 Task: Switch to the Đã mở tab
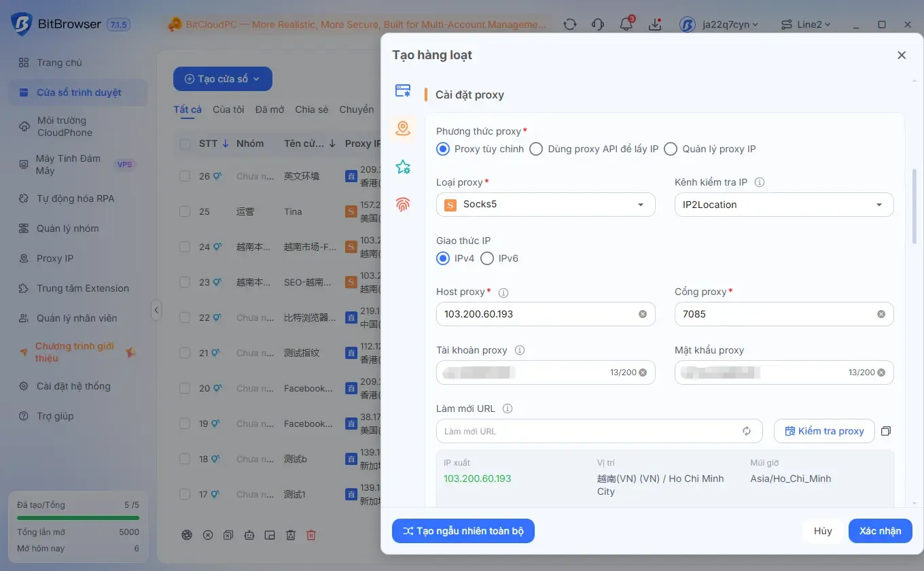click(270, 109)
